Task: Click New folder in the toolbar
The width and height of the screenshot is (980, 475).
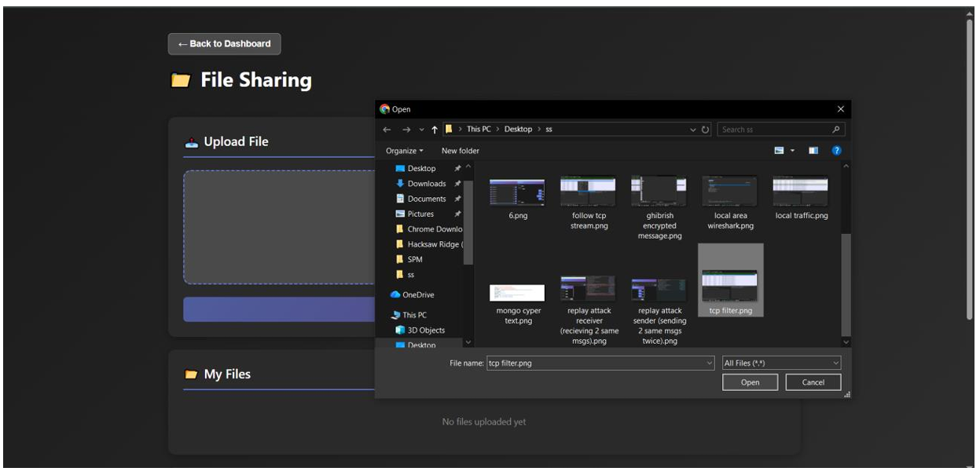Action: tap(460, 151)
